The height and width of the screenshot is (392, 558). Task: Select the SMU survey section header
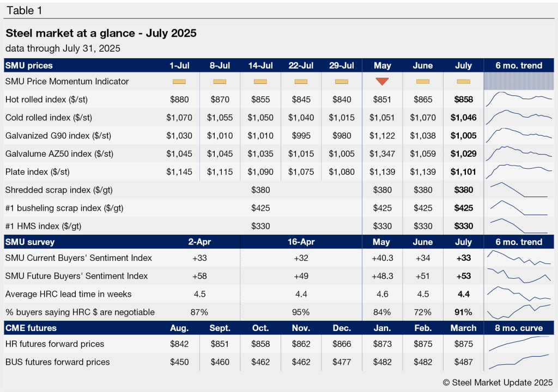point(30,242)
